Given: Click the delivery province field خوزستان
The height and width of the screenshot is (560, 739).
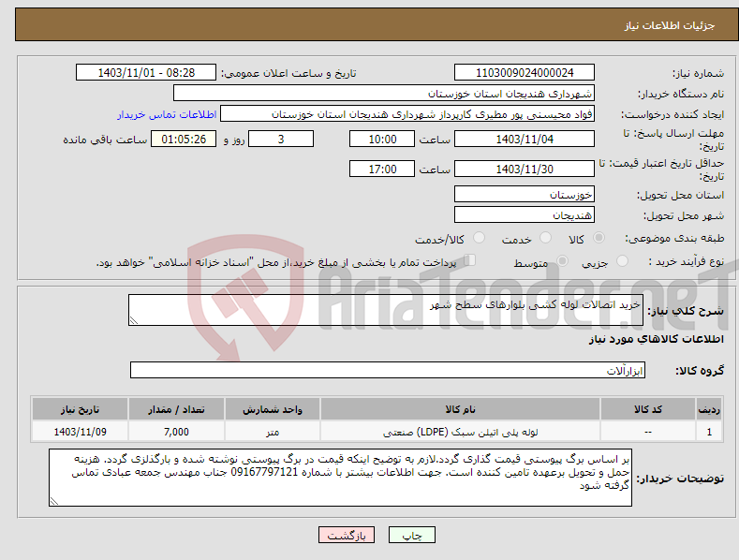Looking at the screenshot, I should point(525,194).
